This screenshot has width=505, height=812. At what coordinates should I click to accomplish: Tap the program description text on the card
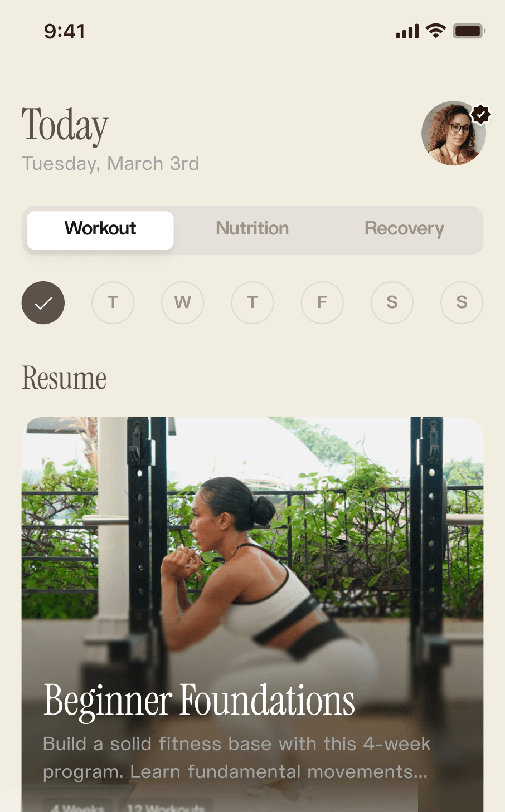click(237, 757)
